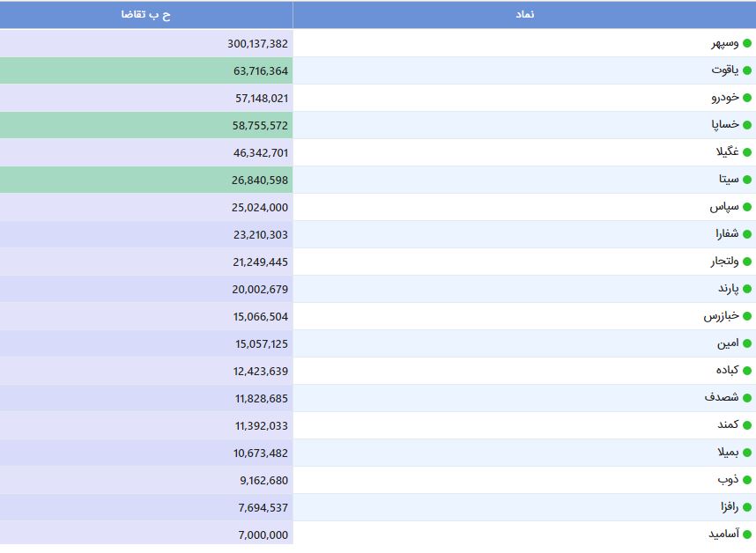The height and width of the screenshot is (553, 756).
Task: Click the green dot beside وسپهر
Action: coord(747,43)
